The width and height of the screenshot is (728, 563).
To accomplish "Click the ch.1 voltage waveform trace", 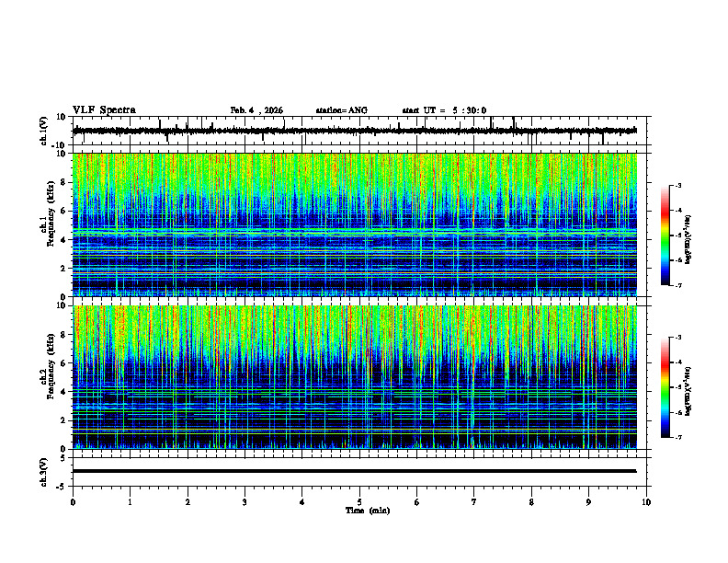I will click(x=355, y=131).
